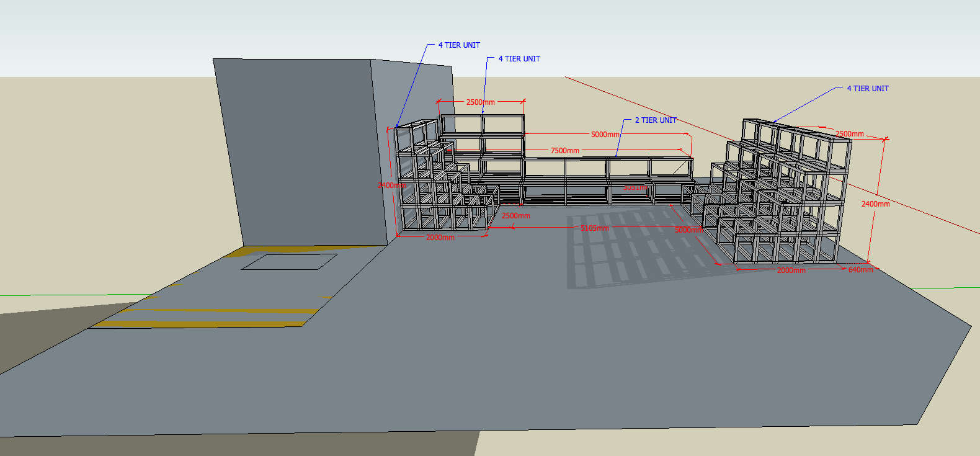Click the 2000mm dimension under left rack
The image size is (980, 456).
point(440,238)
